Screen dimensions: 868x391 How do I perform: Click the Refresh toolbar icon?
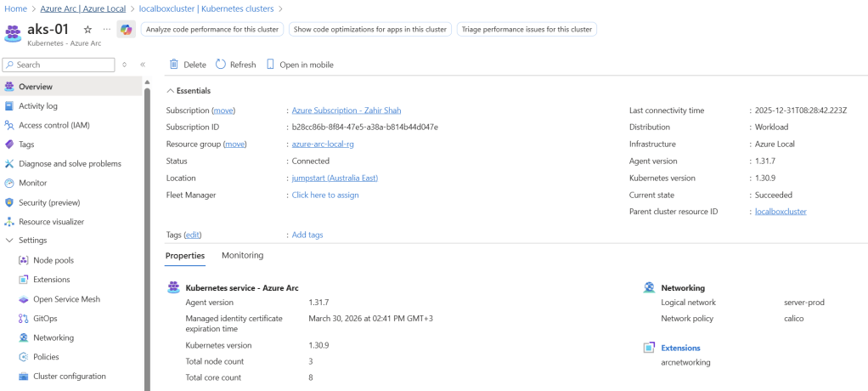pyautogui.click(x=221, y=65)
